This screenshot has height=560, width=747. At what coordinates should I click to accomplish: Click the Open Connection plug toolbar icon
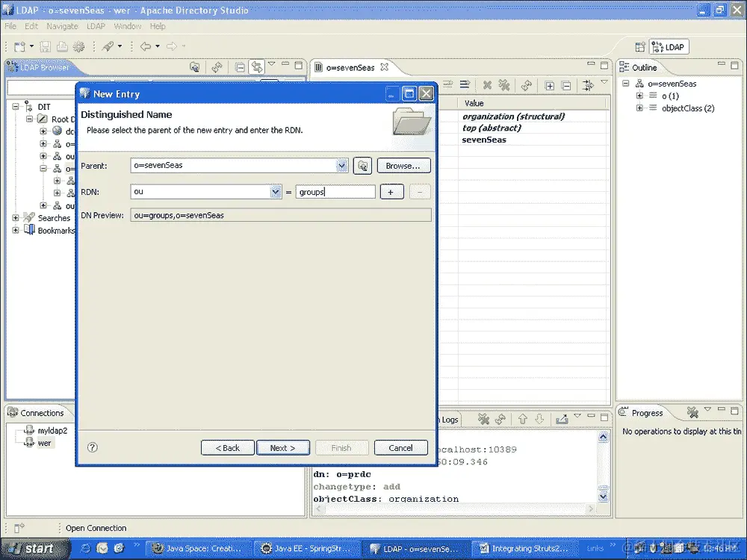coord(108,46)
